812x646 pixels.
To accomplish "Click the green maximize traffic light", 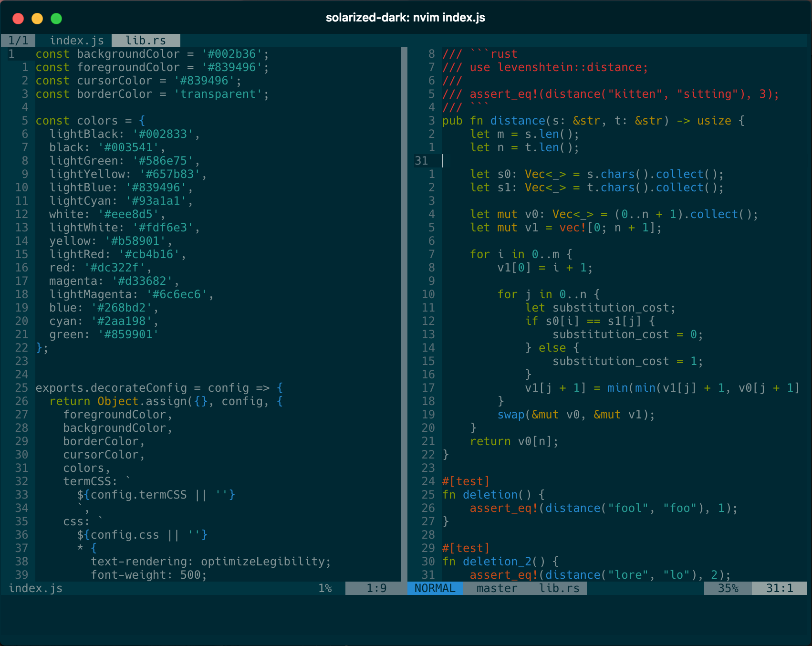I will (56, 19).
